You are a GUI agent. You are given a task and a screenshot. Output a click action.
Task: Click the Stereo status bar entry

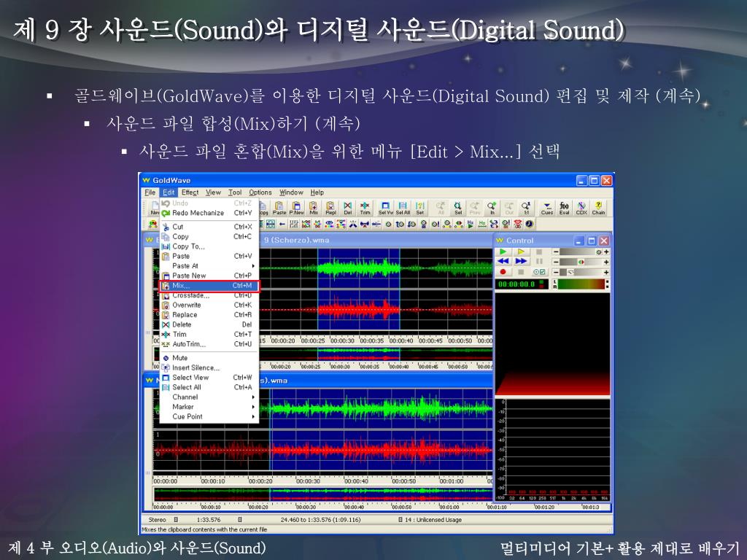tap(158, 519)
